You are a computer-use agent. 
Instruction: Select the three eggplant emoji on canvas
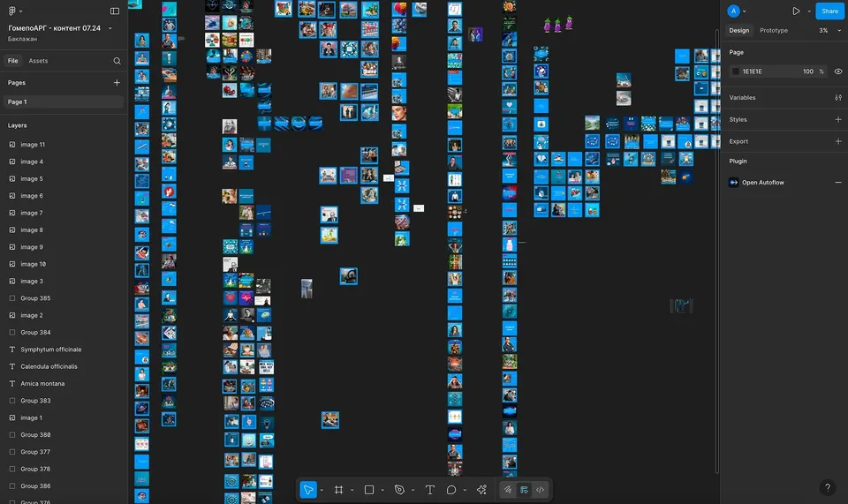pyautogui.click(x=557, y=24)
